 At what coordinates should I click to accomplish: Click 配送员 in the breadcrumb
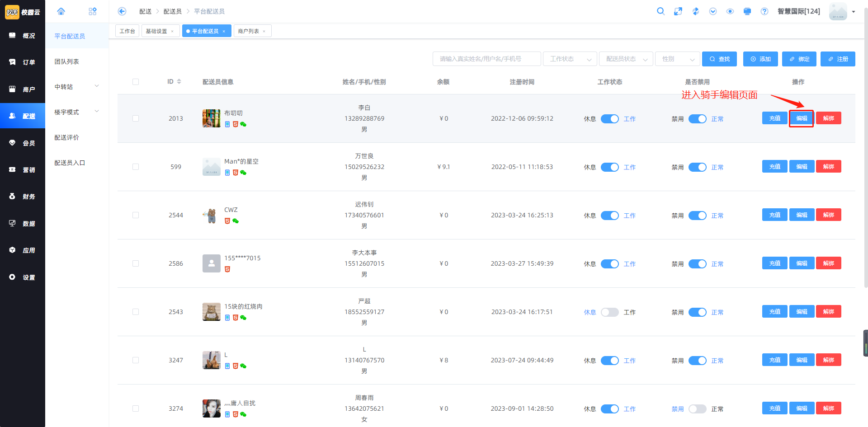click(x=173, y=11)
